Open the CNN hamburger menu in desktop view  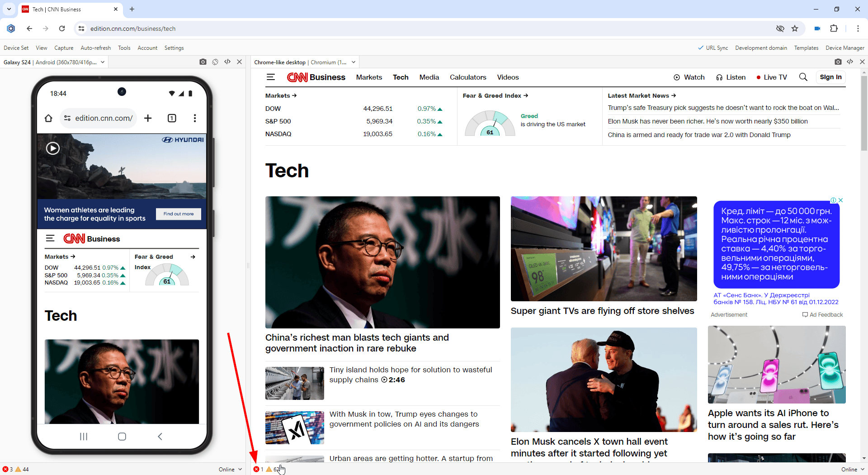[x=271, y=77]
